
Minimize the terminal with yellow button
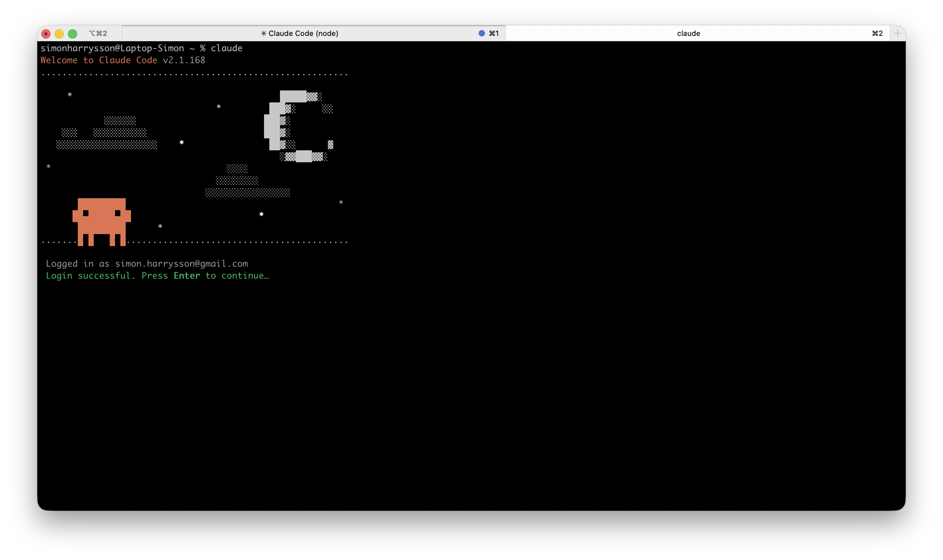click(59, 34)
